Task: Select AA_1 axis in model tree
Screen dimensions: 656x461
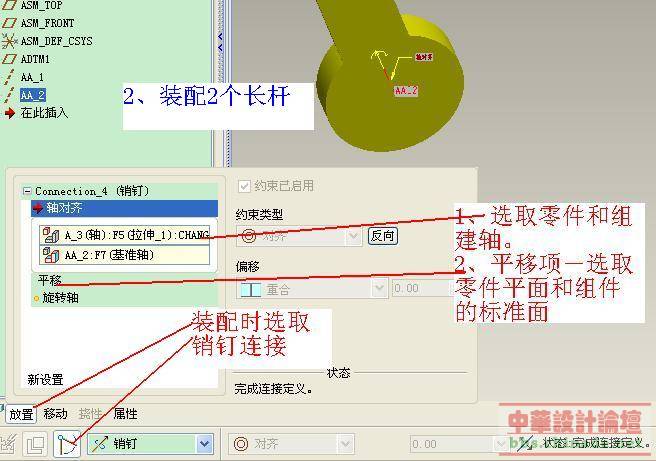Action: pyautogui.click(x=32, y=77)
